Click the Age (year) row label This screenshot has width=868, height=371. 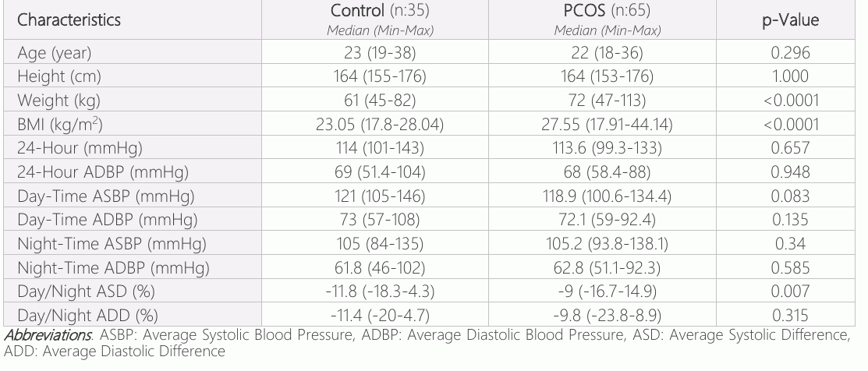point(55,53)
